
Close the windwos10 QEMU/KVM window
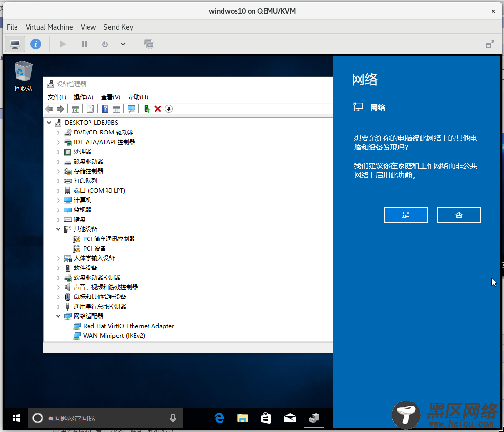[x=493, y=11]
